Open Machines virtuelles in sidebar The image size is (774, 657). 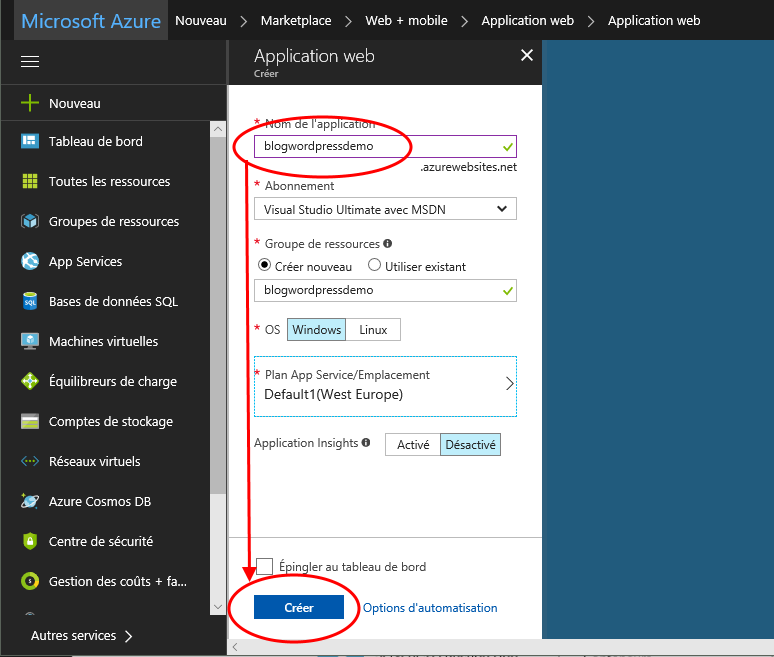point(106,341)
